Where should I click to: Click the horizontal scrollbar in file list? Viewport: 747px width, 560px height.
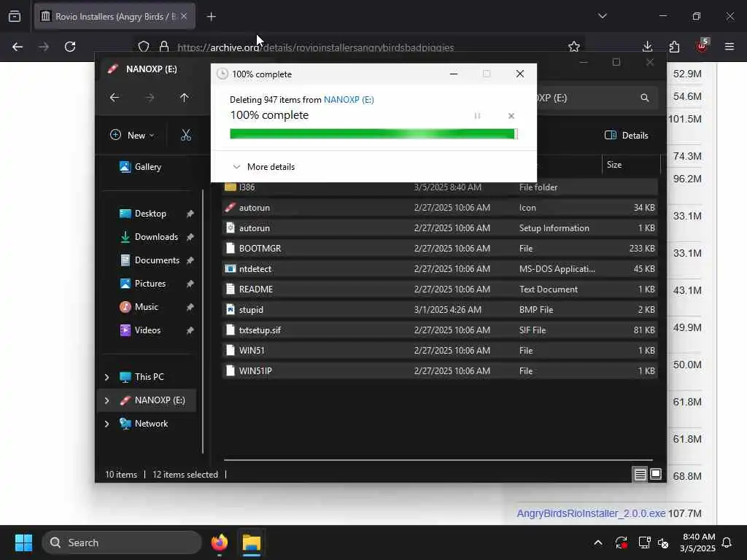[438, 460]
